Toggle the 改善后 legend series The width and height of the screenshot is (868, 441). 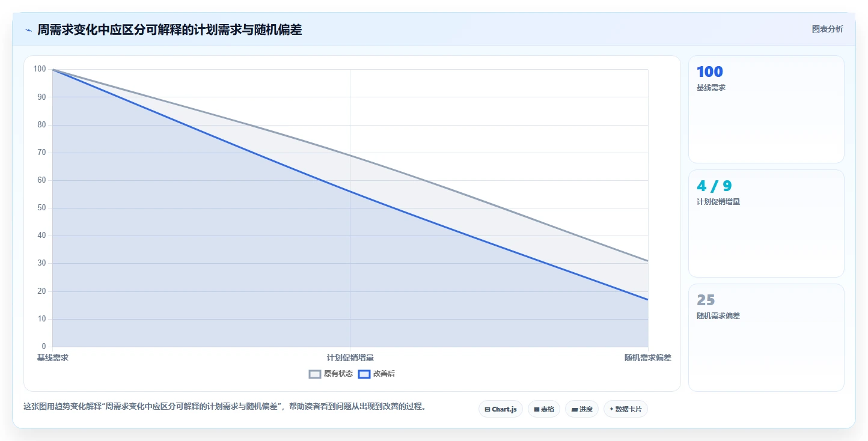click(x=376, y=374)
